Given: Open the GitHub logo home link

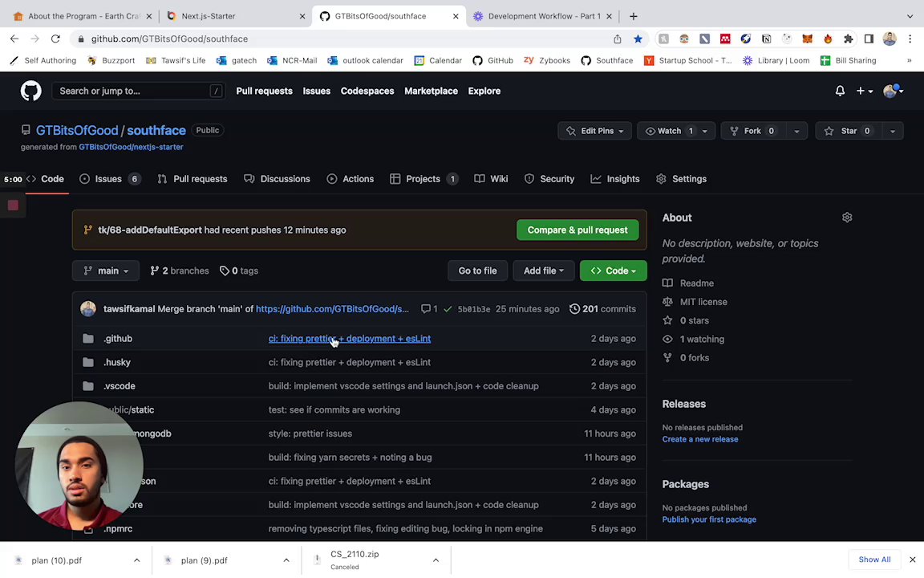Looking at the screenshot, I should pos(30,91).
